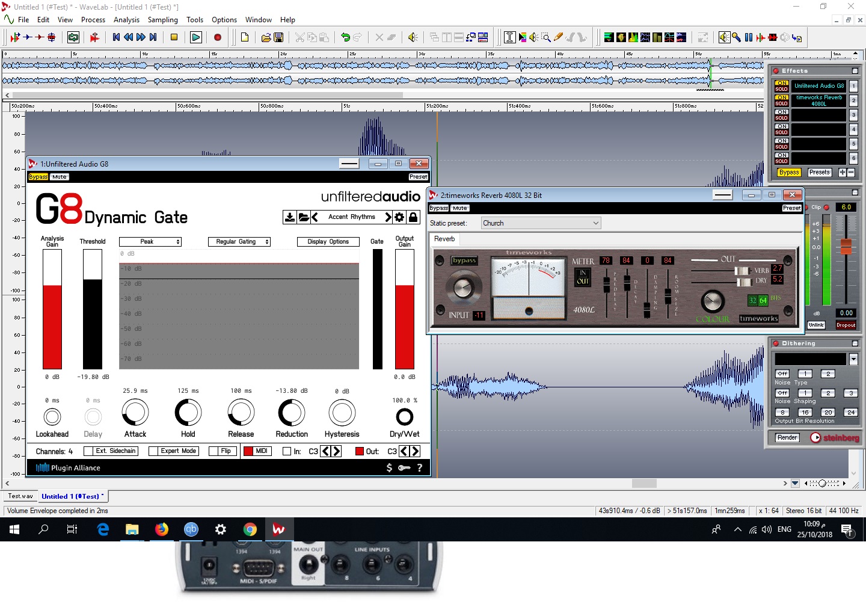
Task: Open the Peak detection mode dropdown
Action: click(150, 242)
